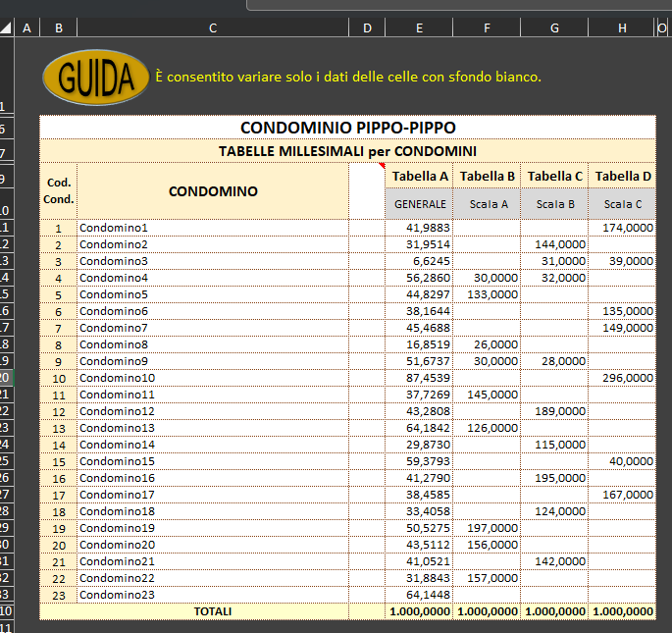Click value 6,6245 for Condomino3
672x633 pixels.
tap(419, 261)
